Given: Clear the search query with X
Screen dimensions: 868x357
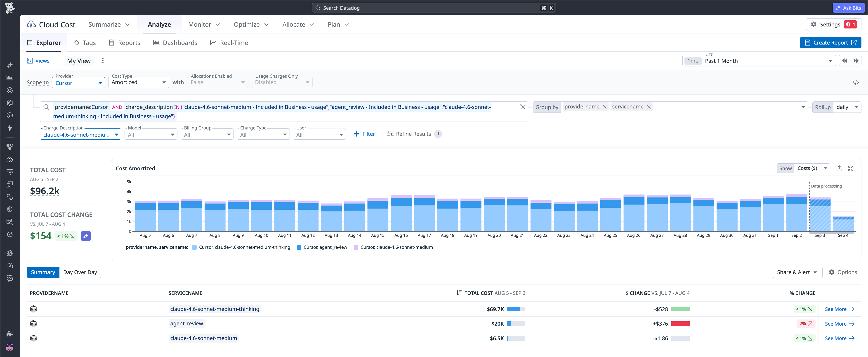Looking at the screenshot, I should [x=523, y=107].
